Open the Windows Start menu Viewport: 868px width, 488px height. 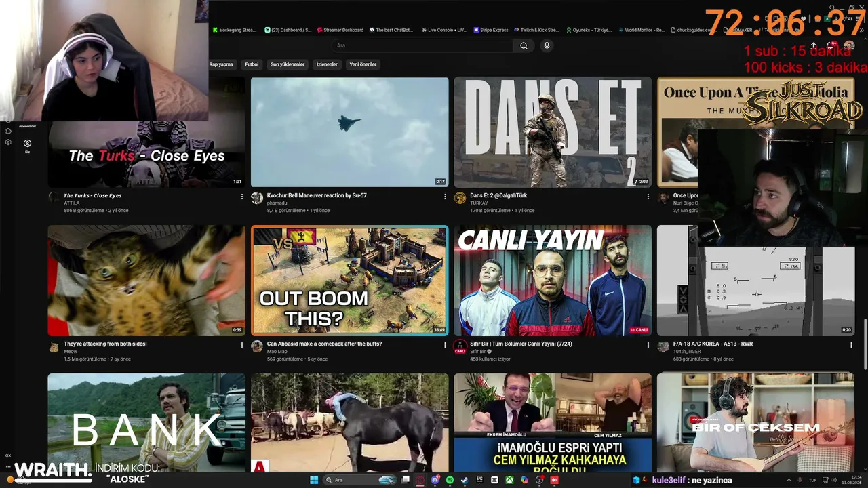click(314, 480)
